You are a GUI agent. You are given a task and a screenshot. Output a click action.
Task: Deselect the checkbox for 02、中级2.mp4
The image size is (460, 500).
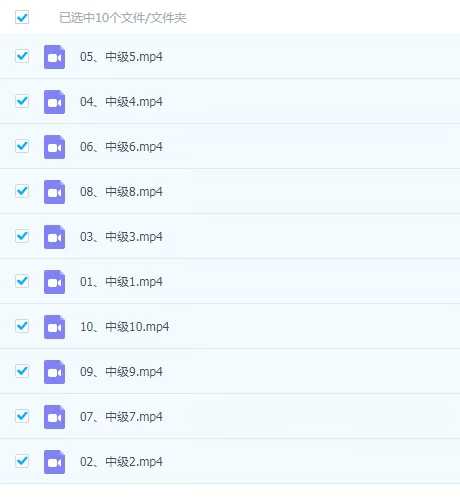pos(22,461)
